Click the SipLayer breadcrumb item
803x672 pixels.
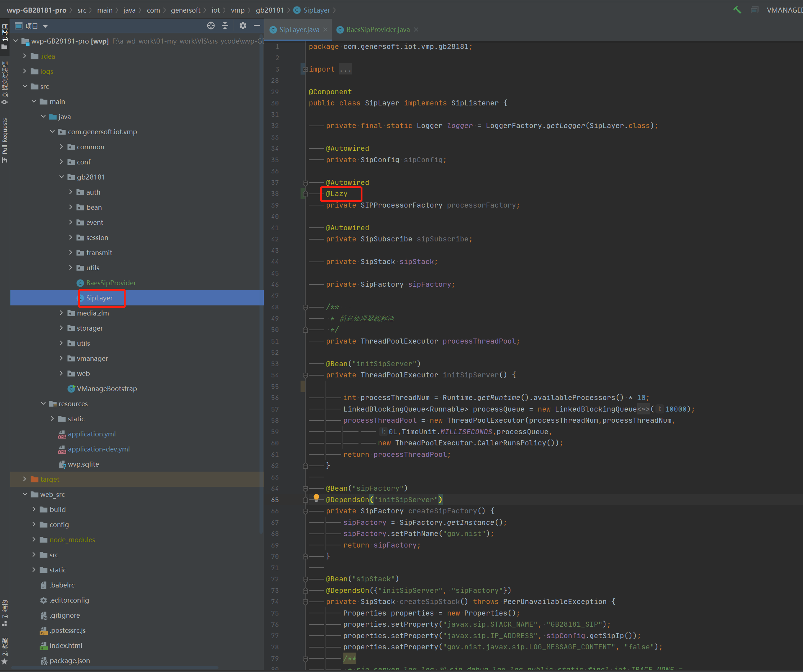311,10
